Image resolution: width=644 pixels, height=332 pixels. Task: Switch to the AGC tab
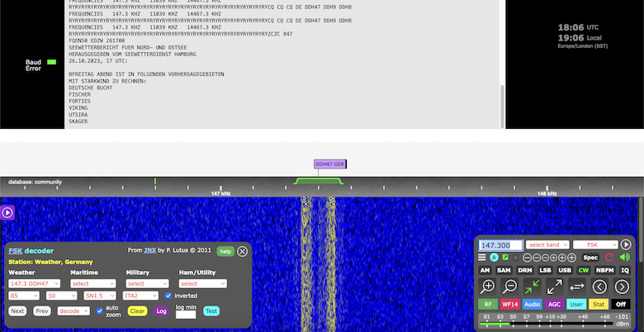(554, 304)
